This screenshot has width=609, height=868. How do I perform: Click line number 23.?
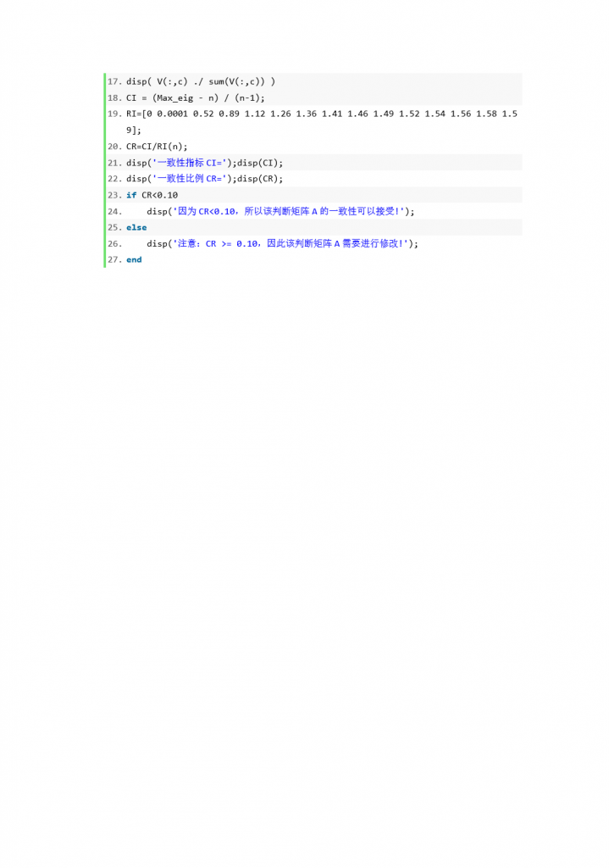tap(114, 196)
